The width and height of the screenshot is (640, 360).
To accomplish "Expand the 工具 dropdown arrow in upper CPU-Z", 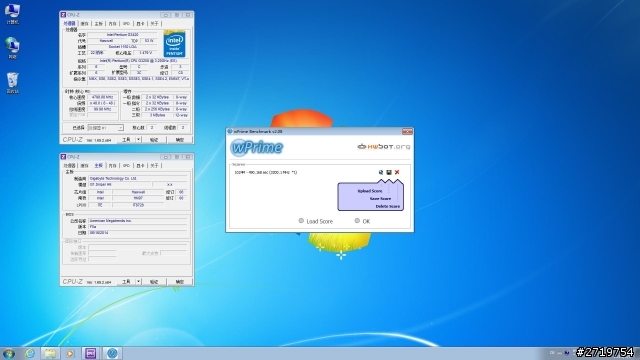I will 139,140.
